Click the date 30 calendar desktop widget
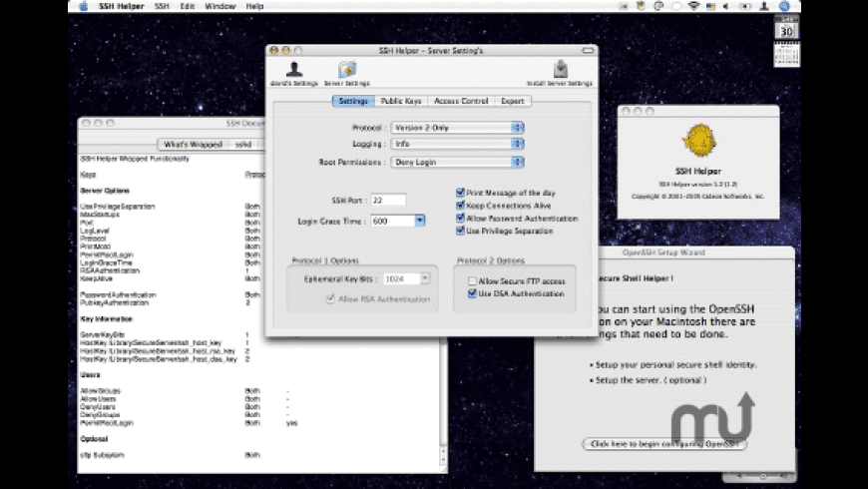 (786, 27)
